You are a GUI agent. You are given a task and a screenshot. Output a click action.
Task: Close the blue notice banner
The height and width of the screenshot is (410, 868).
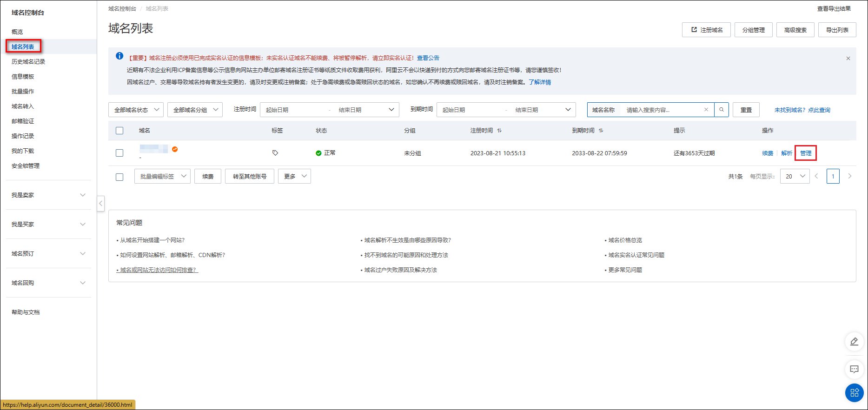coord(848,59)
